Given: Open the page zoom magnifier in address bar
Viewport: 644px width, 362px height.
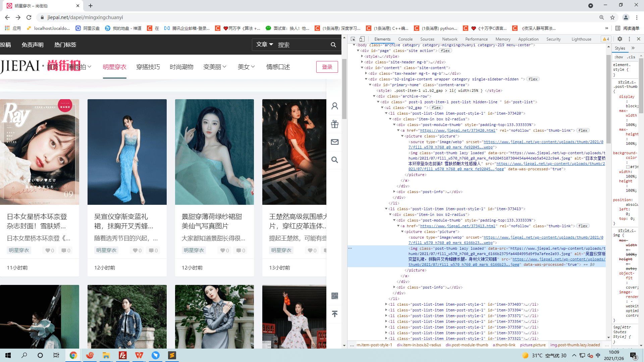Looking at the screenshot, I should [x=602, y=17].
